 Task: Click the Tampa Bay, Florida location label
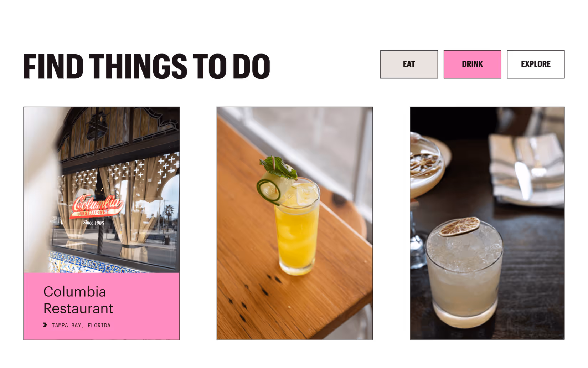81,325
